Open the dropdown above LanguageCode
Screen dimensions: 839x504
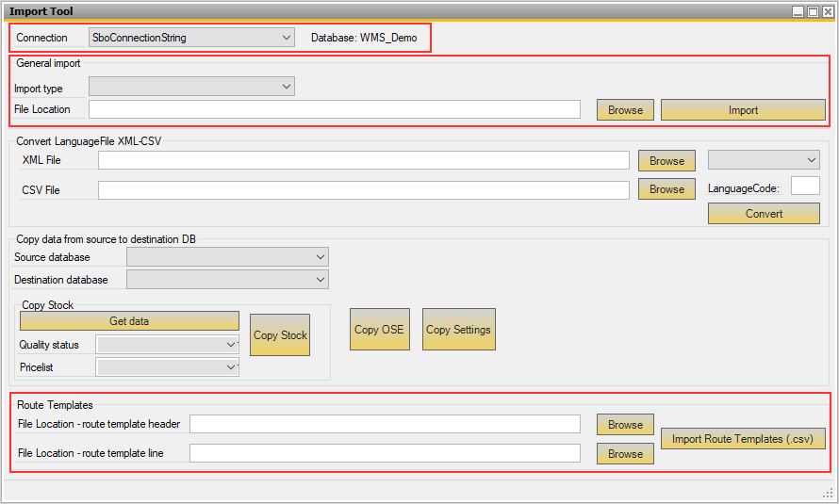pyautogui.click(x=763, y=160)
